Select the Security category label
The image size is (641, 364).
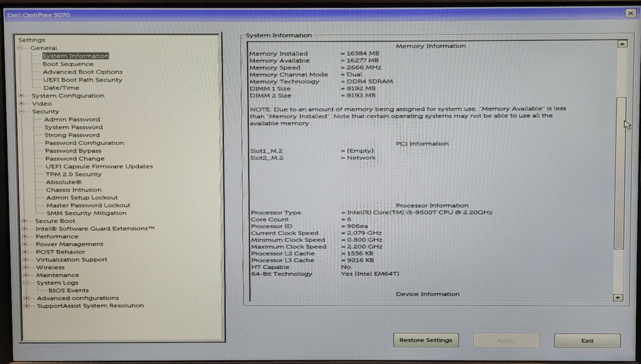coord(45,112)
